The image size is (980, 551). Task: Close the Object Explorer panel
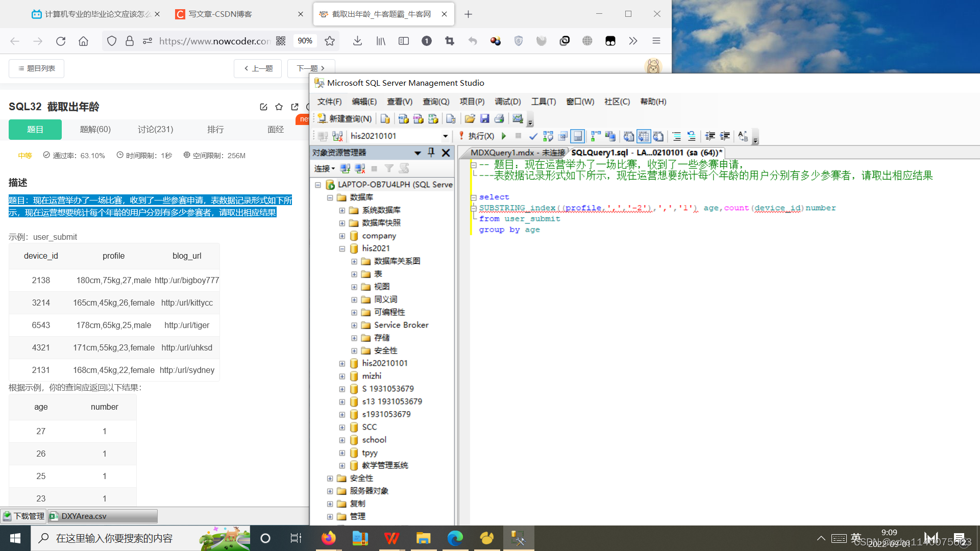click(446, 153)
